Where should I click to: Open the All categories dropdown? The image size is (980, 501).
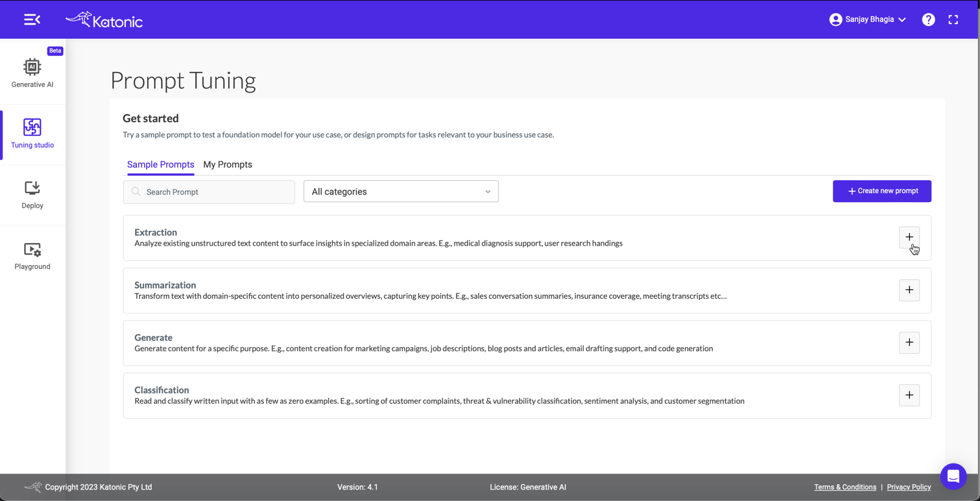[401, 191]
